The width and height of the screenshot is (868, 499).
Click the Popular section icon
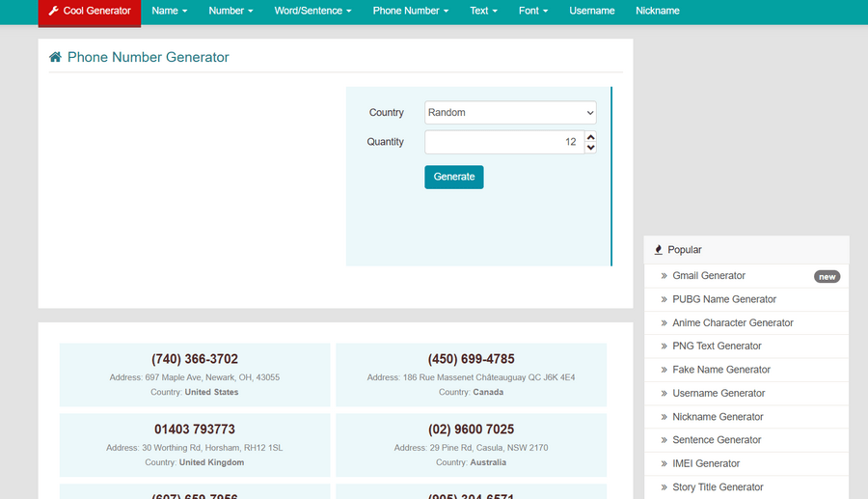click(x=659, y=250)
